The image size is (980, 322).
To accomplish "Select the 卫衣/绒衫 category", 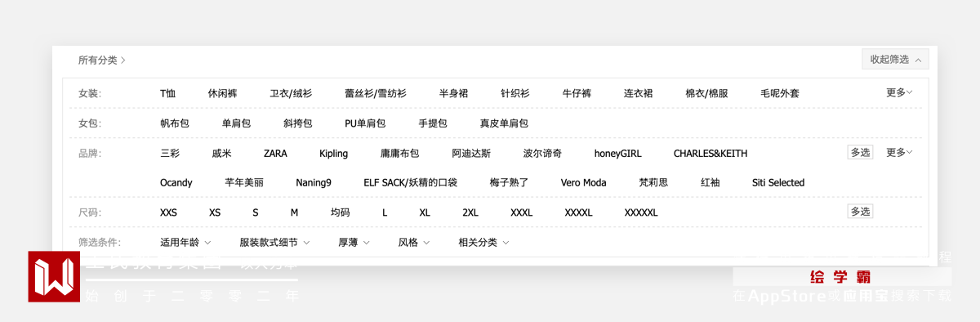I will click(x=291, y=93).
